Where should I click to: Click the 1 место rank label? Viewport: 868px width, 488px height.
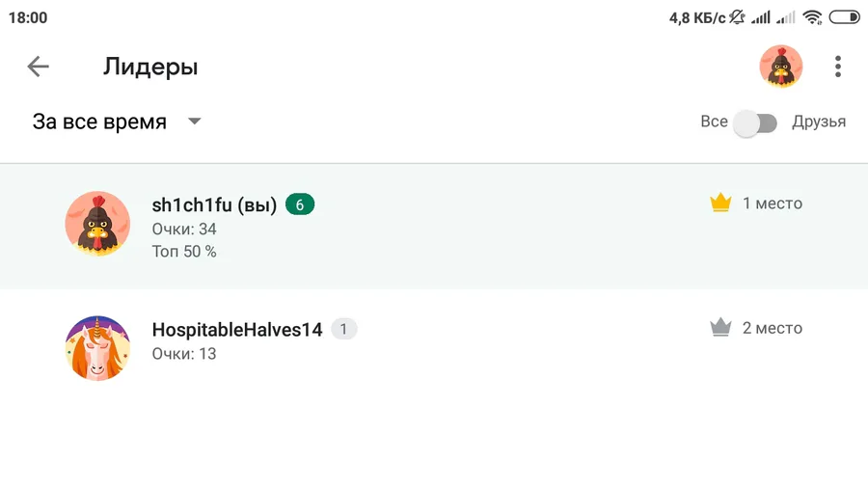pyautogui.click(x=773, y=203)
